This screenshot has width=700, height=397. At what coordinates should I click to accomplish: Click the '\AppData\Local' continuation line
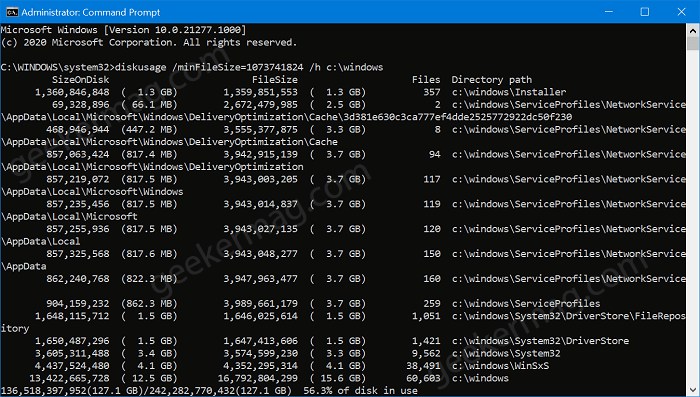(x=41, y=242)
